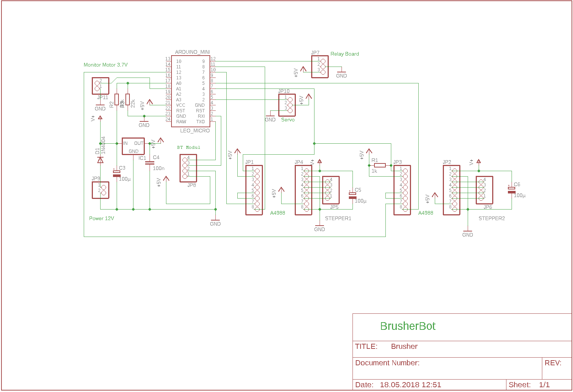573x392 pixels.
Task: Select the STEPPER1 label near JP5
Action: coord(338,218)
